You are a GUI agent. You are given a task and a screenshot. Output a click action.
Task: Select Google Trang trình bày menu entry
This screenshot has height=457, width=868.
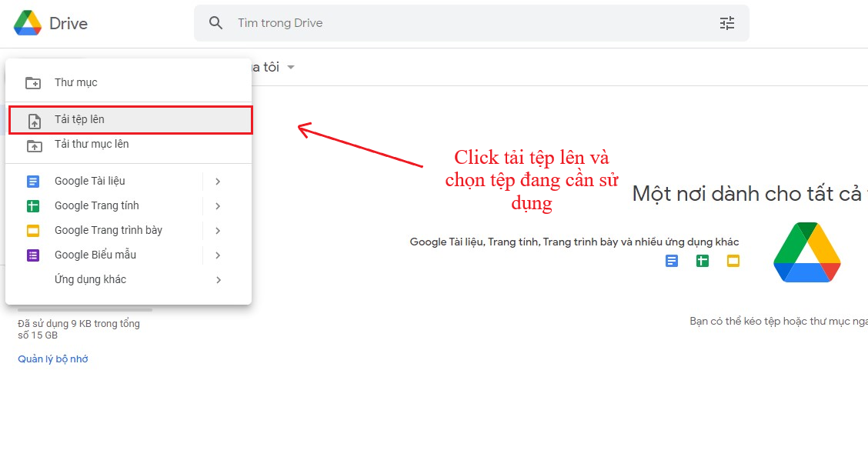click(x=129, y=230)
